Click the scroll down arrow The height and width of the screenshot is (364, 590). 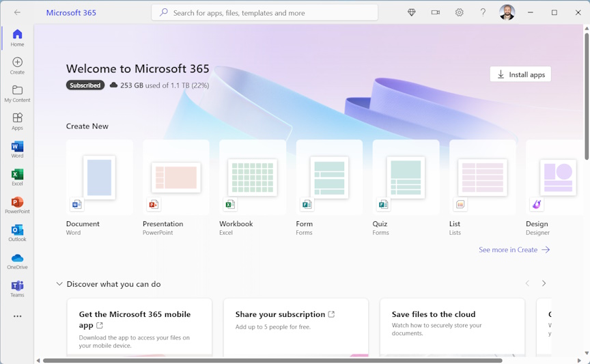(x=586, y=353)
